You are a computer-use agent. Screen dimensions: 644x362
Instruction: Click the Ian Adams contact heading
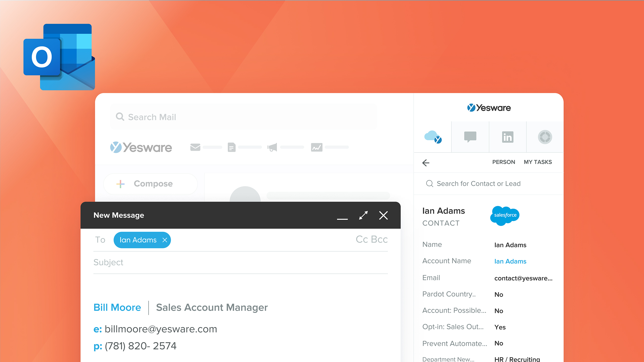(444, 211)
